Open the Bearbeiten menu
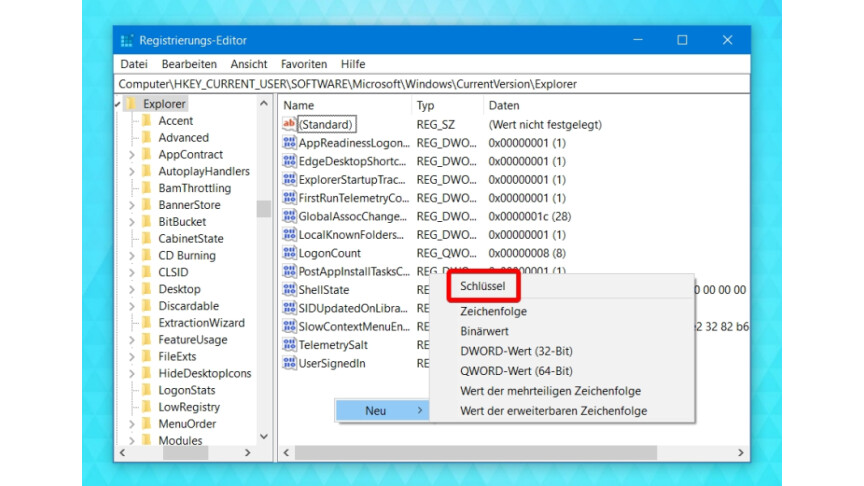The height and width of the screenshot is (486, 864). (x=189, y=64)
